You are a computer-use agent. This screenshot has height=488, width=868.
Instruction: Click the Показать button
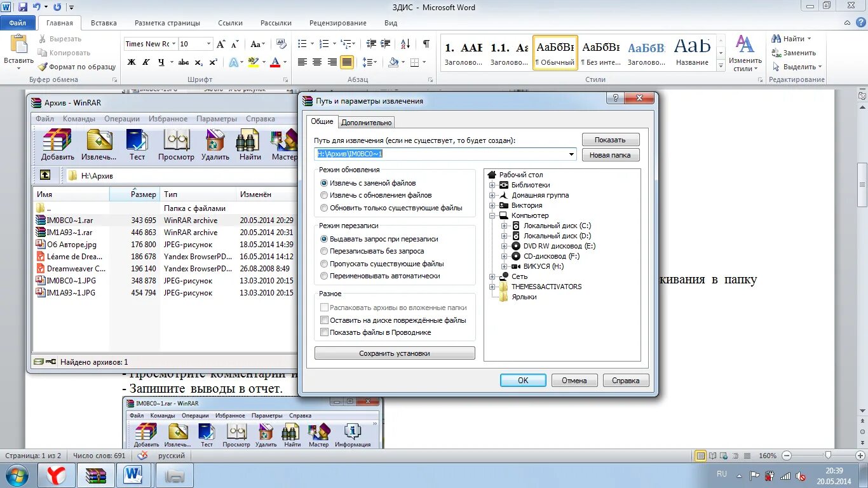pos(611,140)
